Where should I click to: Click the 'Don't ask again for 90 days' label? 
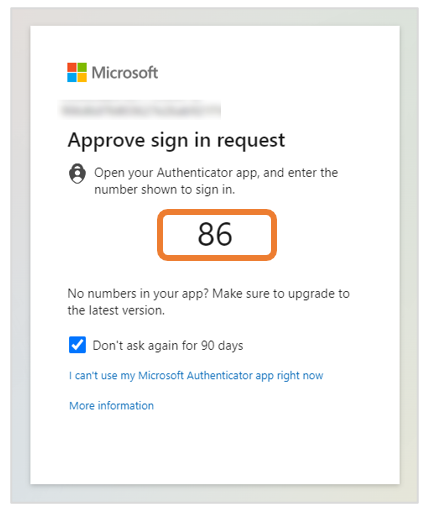[168, 346]
